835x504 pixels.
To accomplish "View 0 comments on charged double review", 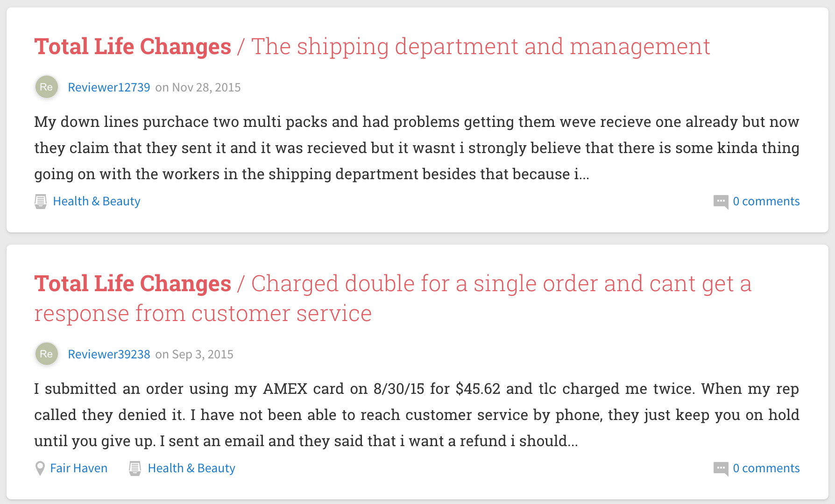I will [766, 468].
